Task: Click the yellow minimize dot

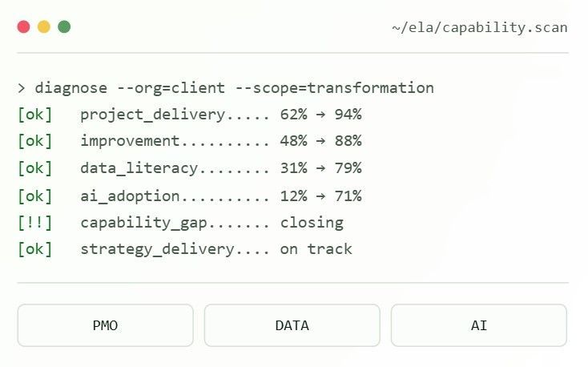Action: (44, 27)
